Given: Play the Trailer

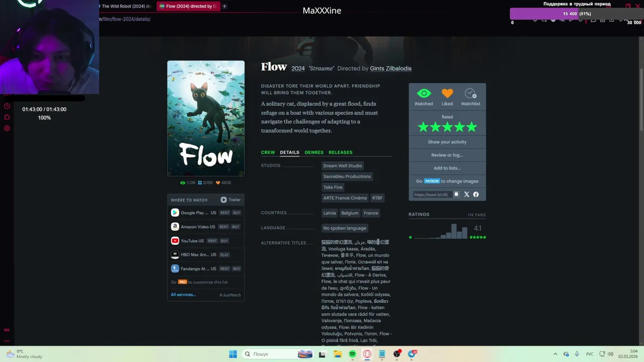Looking at the screenshot, I should coord(230,200).
